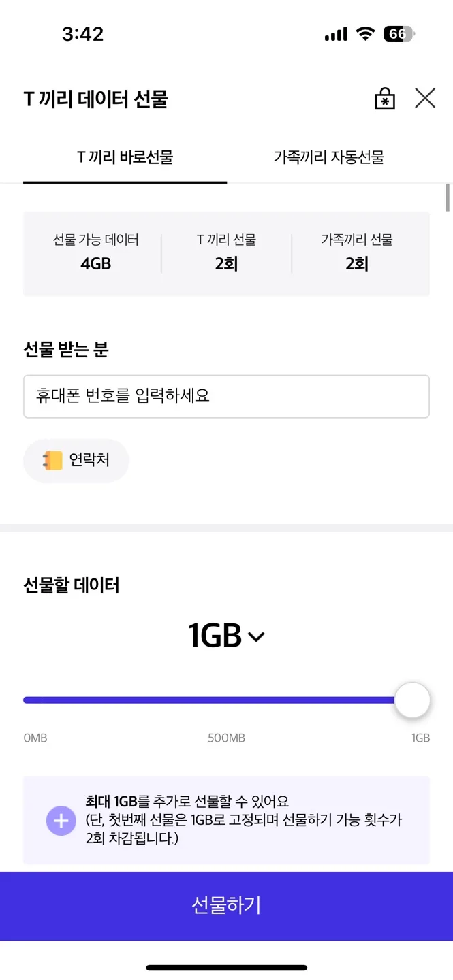Tap the Wi-Fi icon in status bar
This screenshot has width=453, height=980.
coord(366,34)
